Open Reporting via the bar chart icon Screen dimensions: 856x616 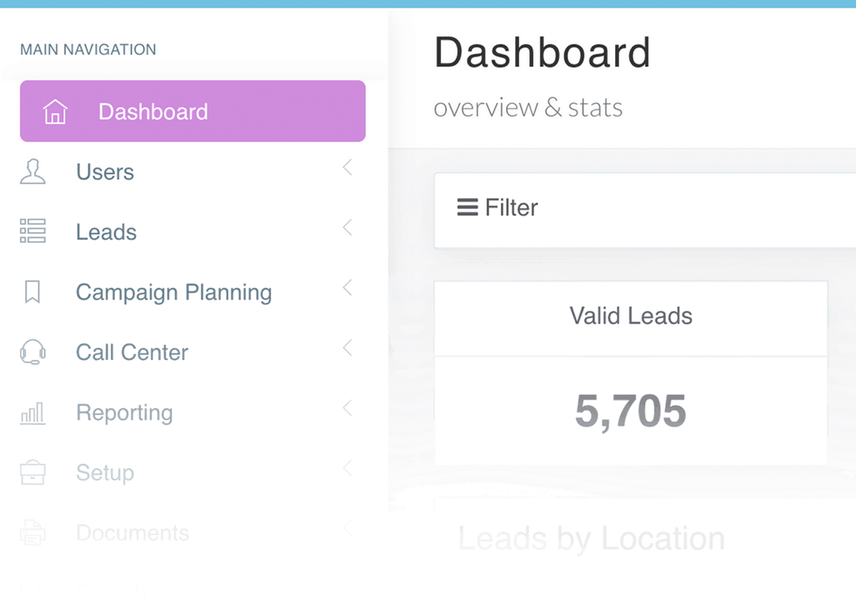32,412
